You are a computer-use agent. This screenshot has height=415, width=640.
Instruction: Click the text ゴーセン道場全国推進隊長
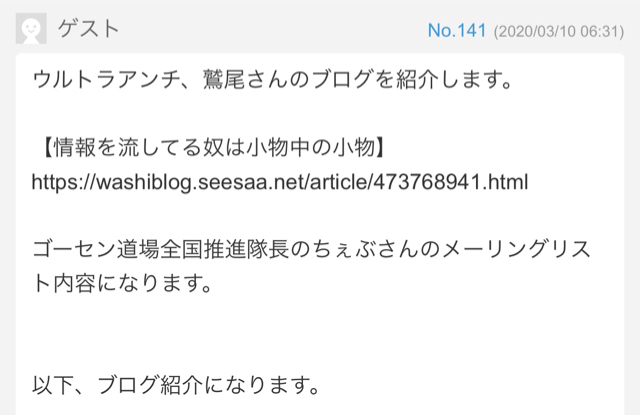click(x=161, y=249)
